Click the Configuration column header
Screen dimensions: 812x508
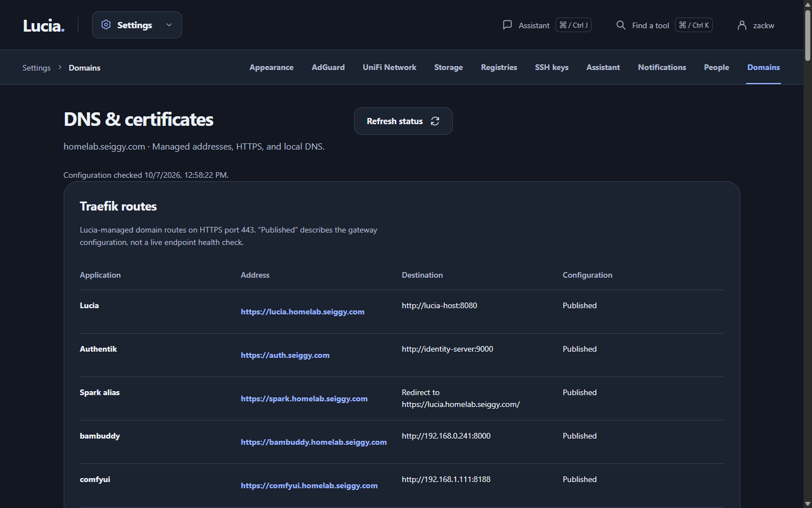587,275
